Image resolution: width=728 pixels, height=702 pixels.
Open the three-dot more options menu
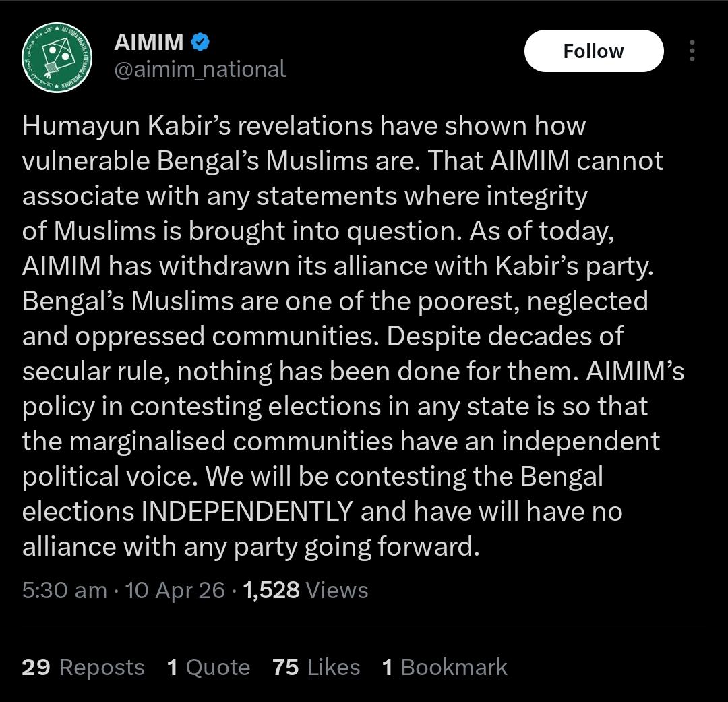click(692, 51)
